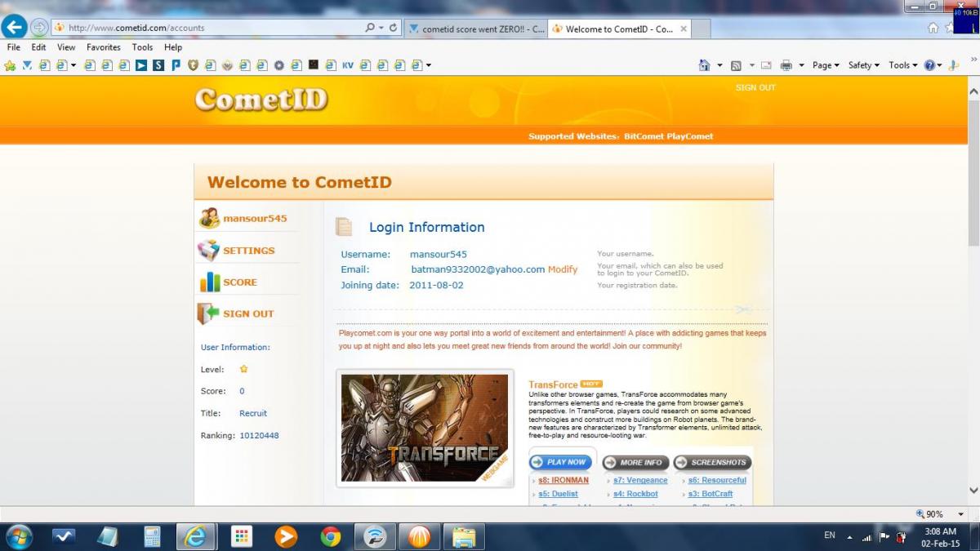Open the dark blue play-arrow favorite in Favorites bar

[141, 65]
